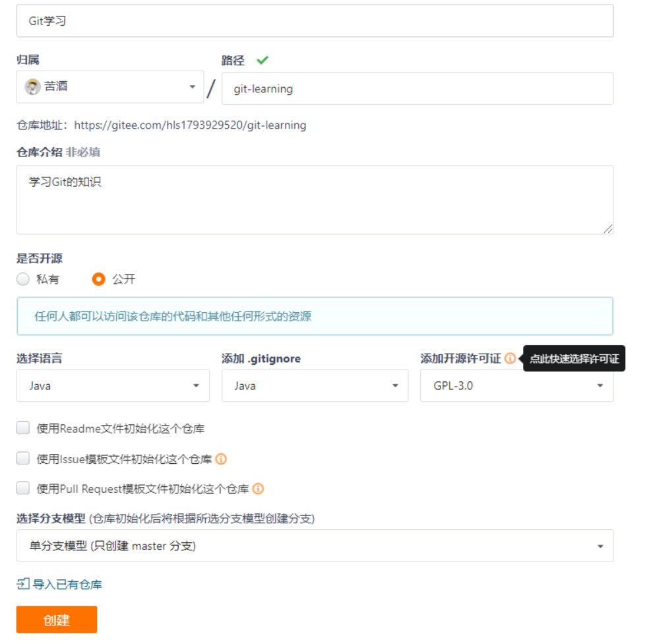
Task: Click the green checkmark beside 路径
Action: [x=262, y=60]
